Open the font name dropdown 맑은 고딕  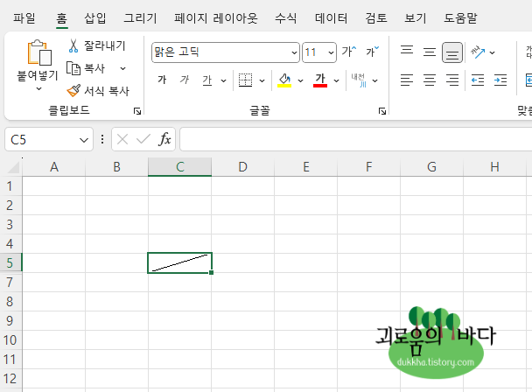pyautogui.click(x=294, y=52)
